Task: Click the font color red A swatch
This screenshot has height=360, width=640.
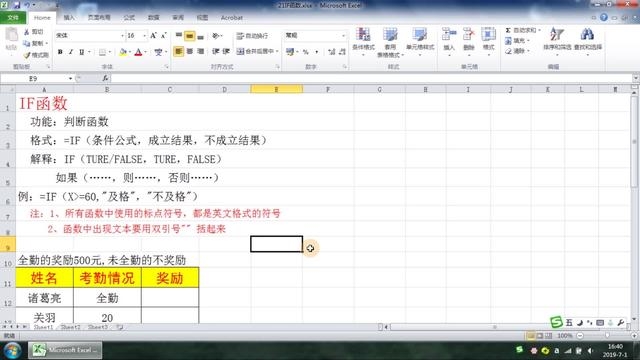Action: 138,52
